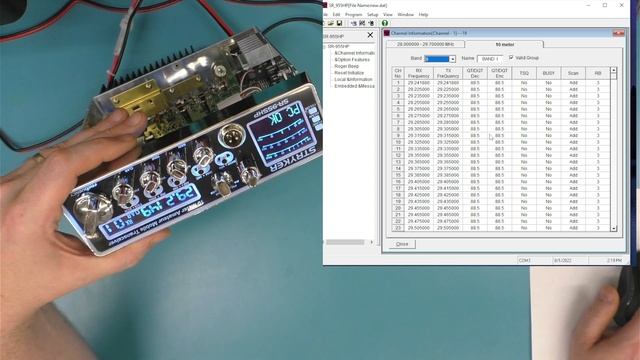This screenshot has width=640, height=360.
Task: Click the Scan "Add" cell in row 3
Action: coord(573,96)
